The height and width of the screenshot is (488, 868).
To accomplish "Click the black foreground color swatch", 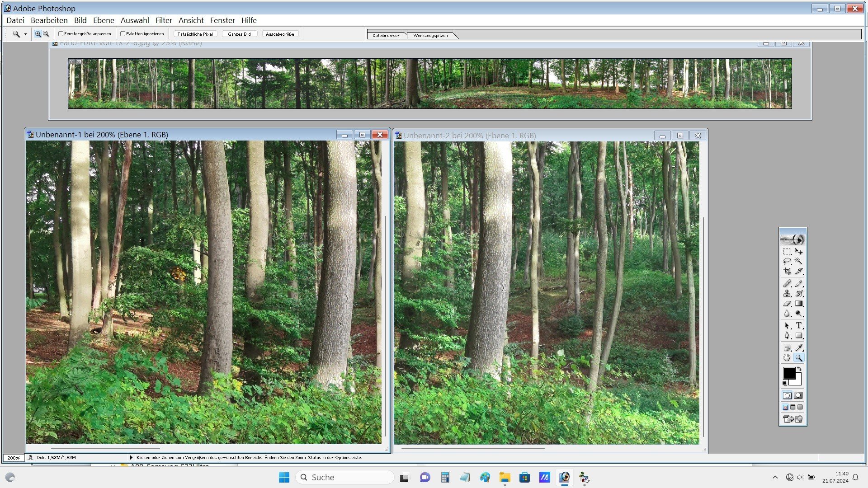I will [x=788, y=373].
